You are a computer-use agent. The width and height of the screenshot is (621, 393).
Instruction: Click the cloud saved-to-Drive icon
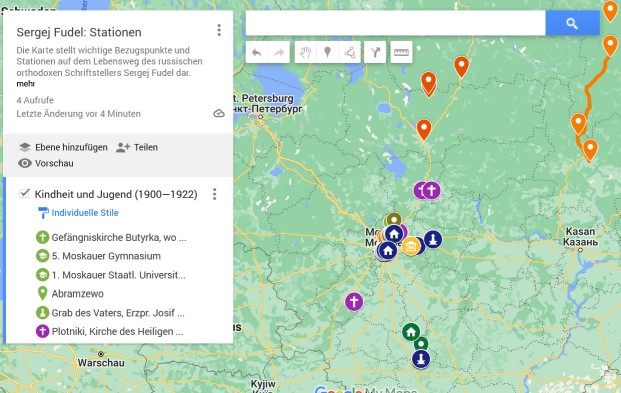pyautogui.click(x=219, y=114)
